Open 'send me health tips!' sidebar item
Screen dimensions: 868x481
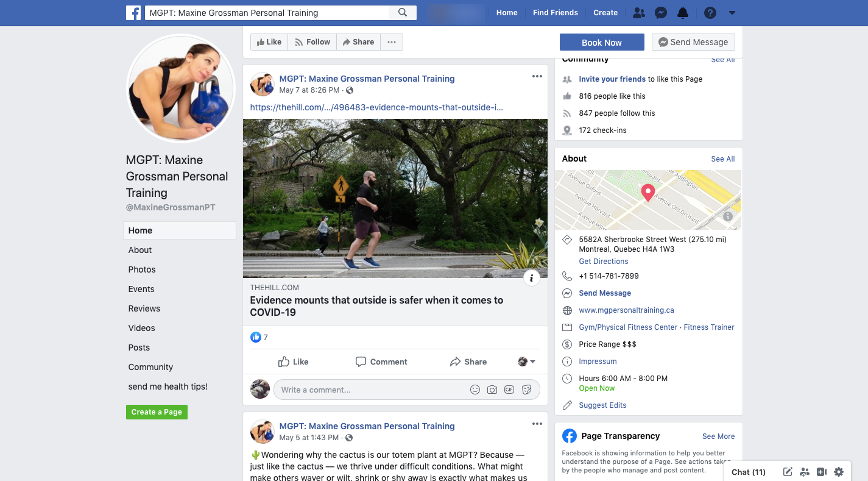168,387
